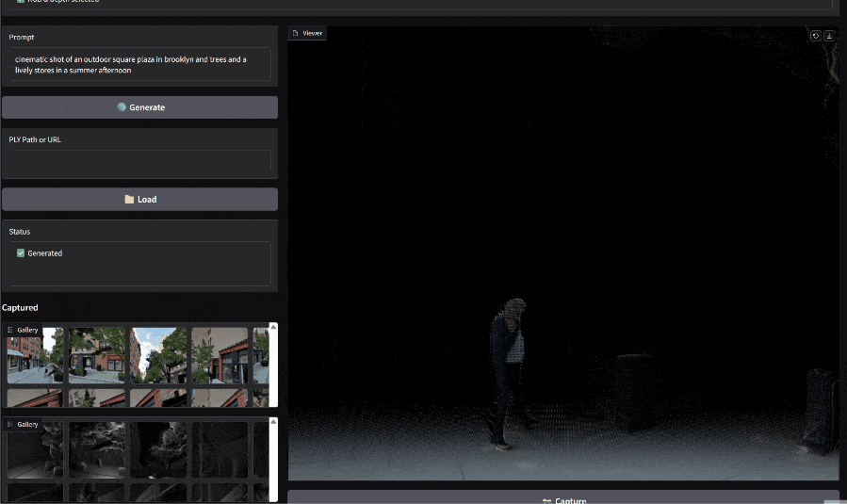This screenshot has height=504, width=847.
Task: Open the first color thumbnail showing the street
Action: pos(35,355)
